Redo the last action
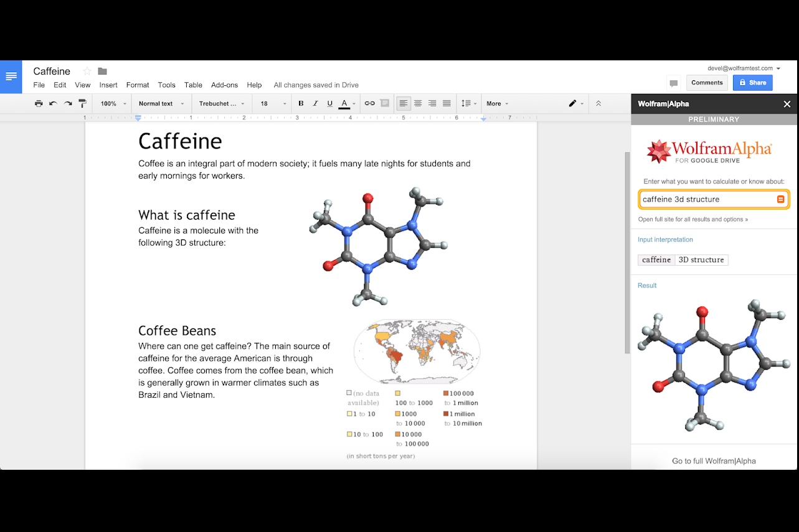The height and width of the screenshot is (532, 799). click(68, 103)
